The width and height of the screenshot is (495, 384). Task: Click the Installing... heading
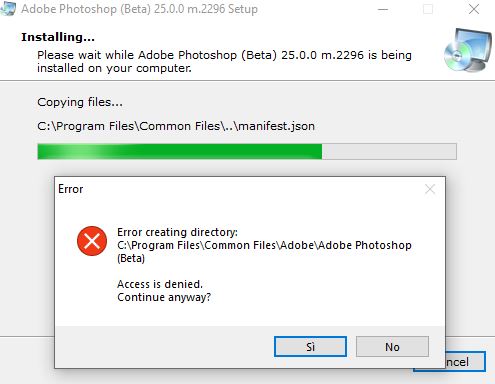tap(58, 37)
